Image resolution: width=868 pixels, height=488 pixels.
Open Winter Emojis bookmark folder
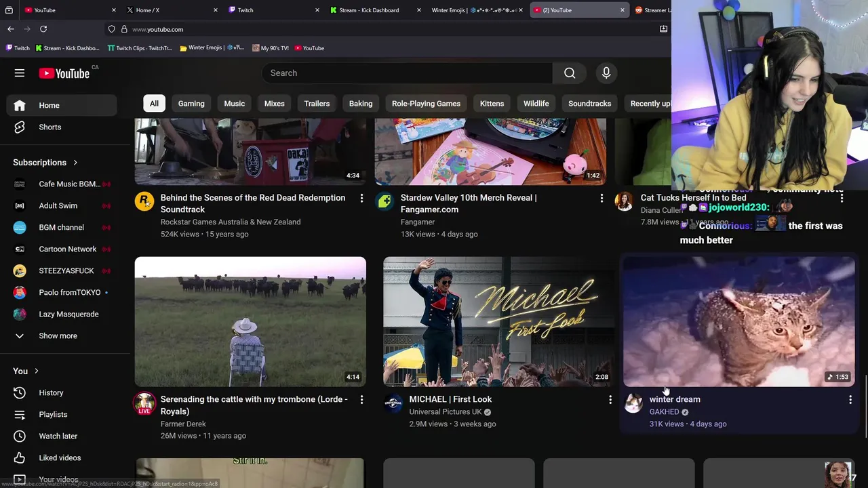(212, 48)
